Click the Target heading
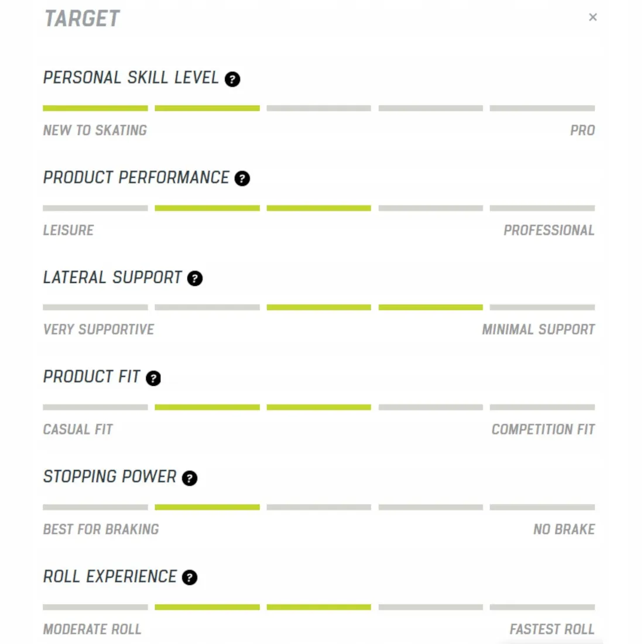 tap(82, 19)
